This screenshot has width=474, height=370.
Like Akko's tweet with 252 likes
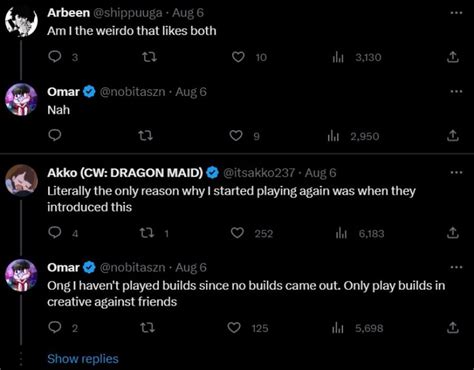coord(237,233)
